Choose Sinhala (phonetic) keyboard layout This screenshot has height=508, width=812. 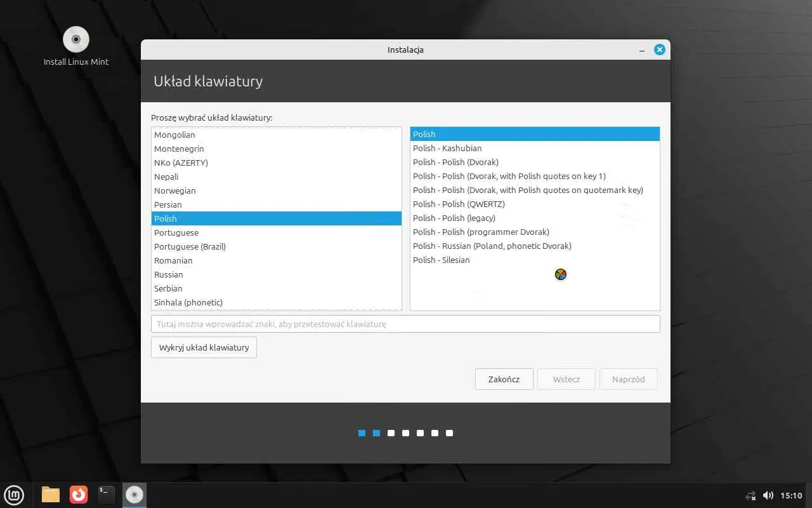(277, 302)
